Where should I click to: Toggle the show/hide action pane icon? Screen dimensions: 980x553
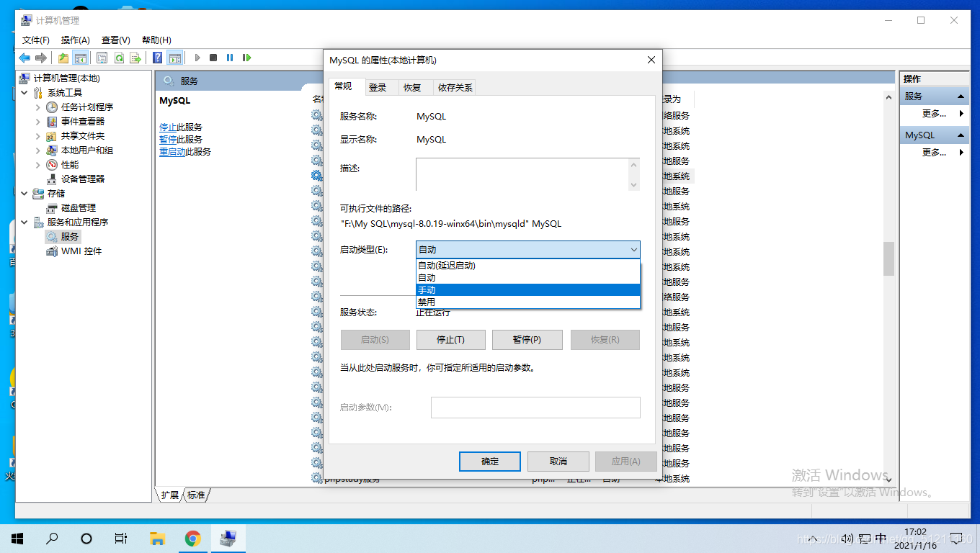pyautogui.click(x=174, y=58)
